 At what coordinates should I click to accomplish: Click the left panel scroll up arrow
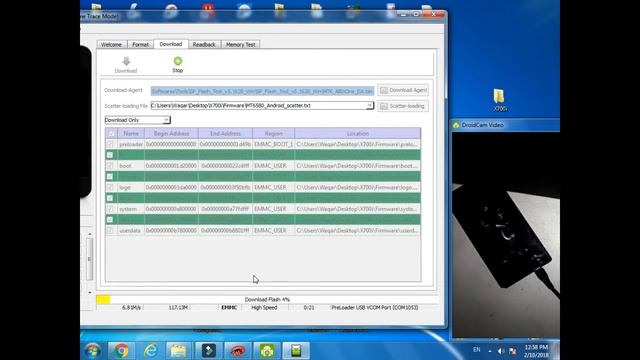pyautogui.click(x=90, y=234)
